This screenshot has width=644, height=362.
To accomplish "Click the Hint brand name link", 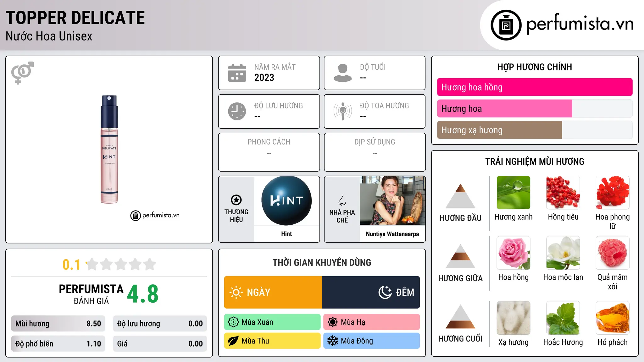I will [286, 234].
